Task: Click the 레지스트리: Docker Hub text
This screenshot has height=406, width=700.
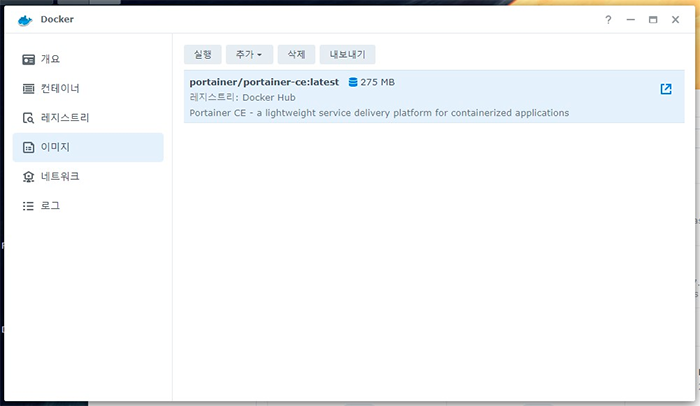Action: pos(242,97)
